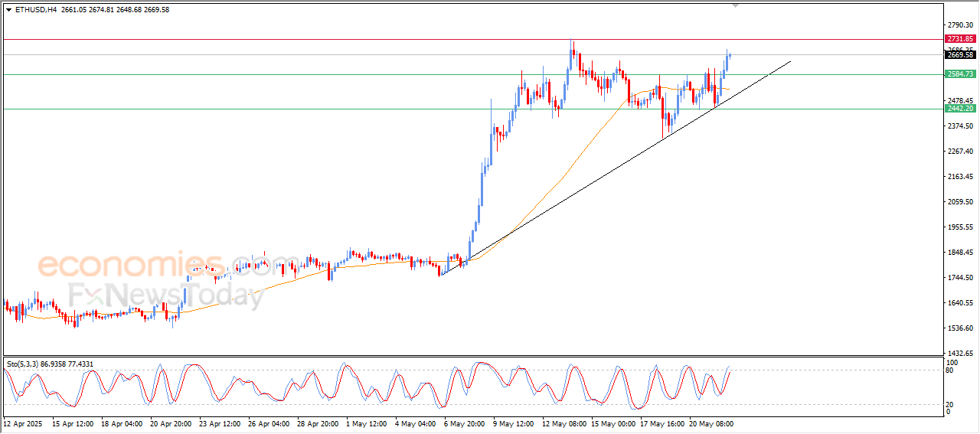Click the 12 Apr 2025 date label
Viewport: 980px width, 434px height.
pos(21,423)
